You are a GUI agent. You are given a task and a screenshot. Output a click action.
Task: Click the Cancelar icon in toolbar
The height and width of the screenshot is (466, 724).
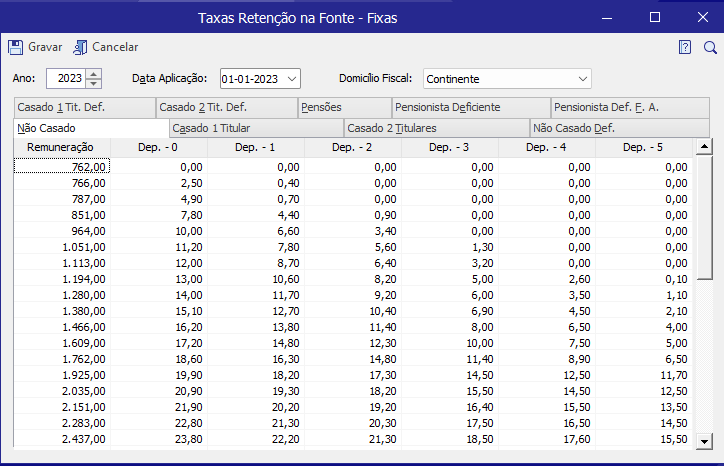click(80, 47)
